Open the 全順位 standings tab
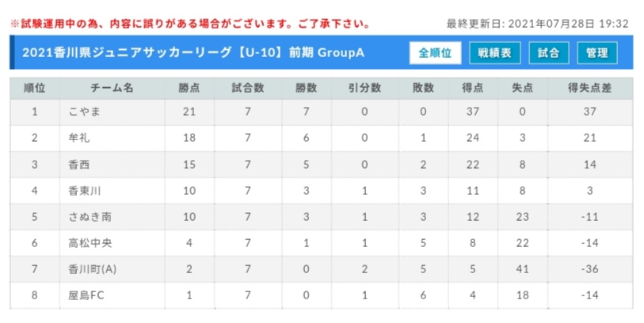The image size is (644, 323). point(435,53)
